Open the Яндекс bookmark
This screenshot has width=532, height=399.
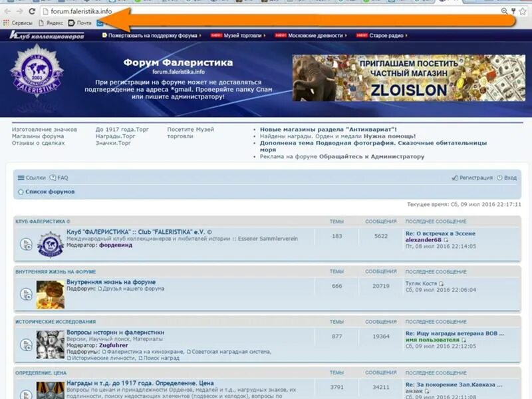coord(51,23)
